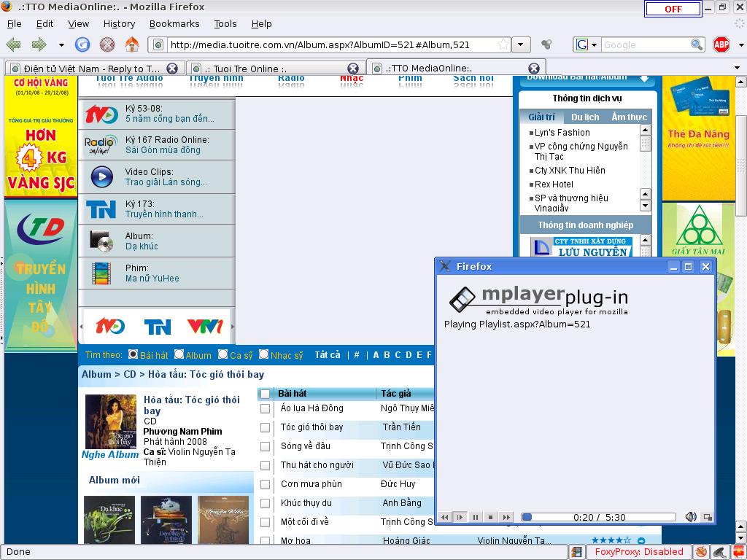Viewport: 747px width, 560px height.
Task: Select the Album search radio button
Action: (179, 354)
